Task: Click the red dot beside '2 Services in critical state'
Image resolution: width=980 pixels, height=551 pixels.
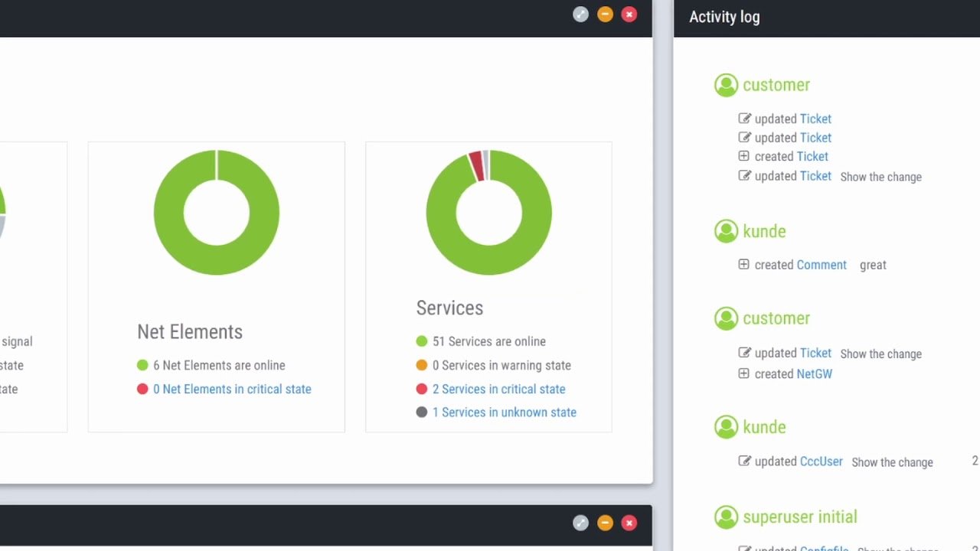Action: (x=421, y=389)
